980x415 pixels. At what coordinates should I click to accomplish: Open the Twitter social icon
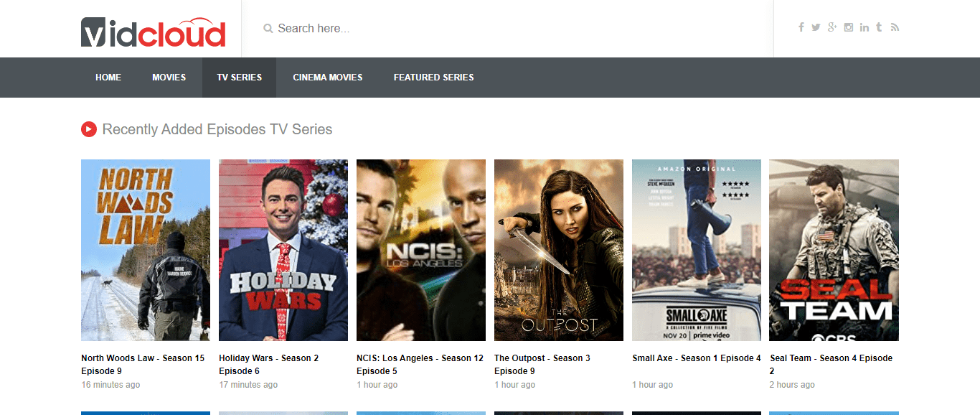coord(816,27)
